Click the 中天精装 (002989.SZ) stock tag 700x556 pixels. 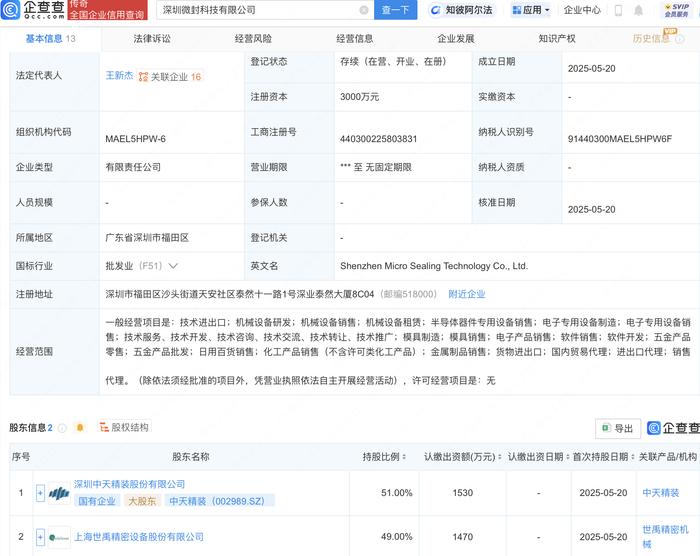(217, 501)
